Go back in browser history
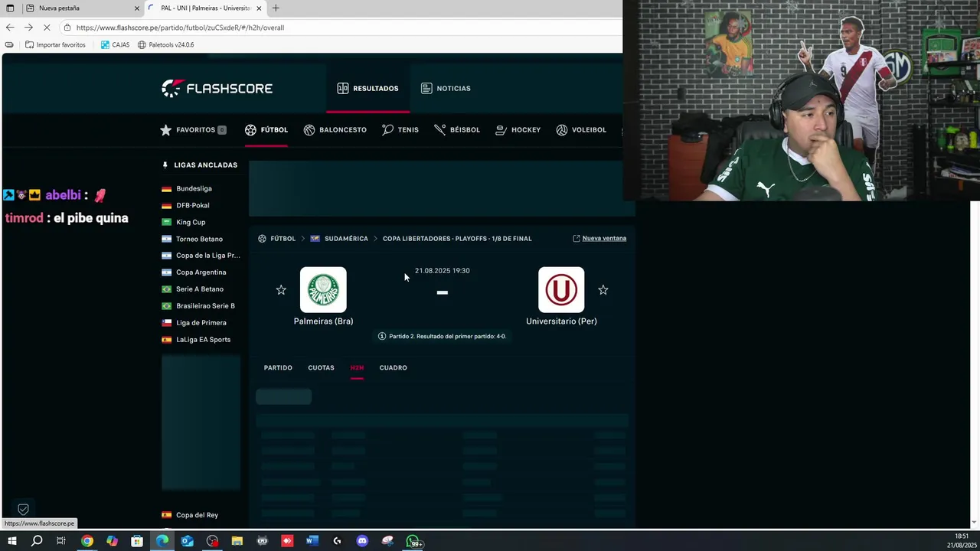The image size is (980, 551). [x=10, y=28]
